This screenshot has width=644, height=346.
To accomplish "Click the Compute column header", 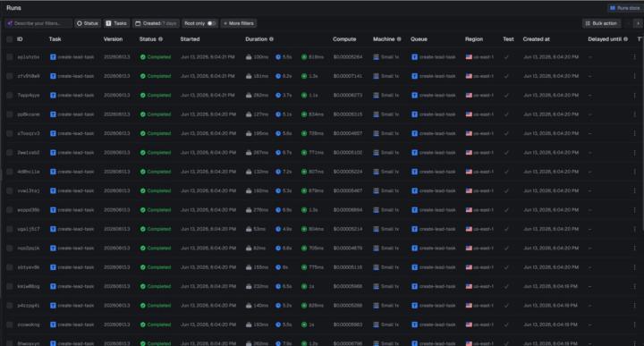I will coord(344,39).
